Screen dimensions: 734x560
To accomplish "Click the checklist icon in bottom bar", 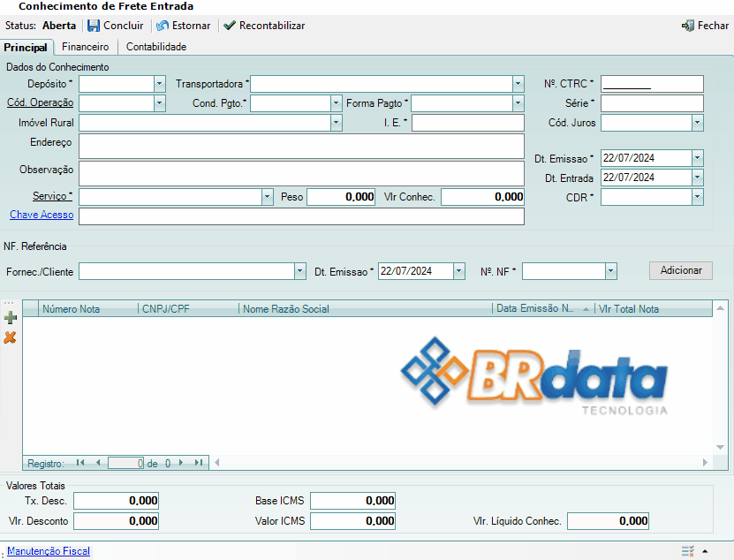I will coord(687,550).
